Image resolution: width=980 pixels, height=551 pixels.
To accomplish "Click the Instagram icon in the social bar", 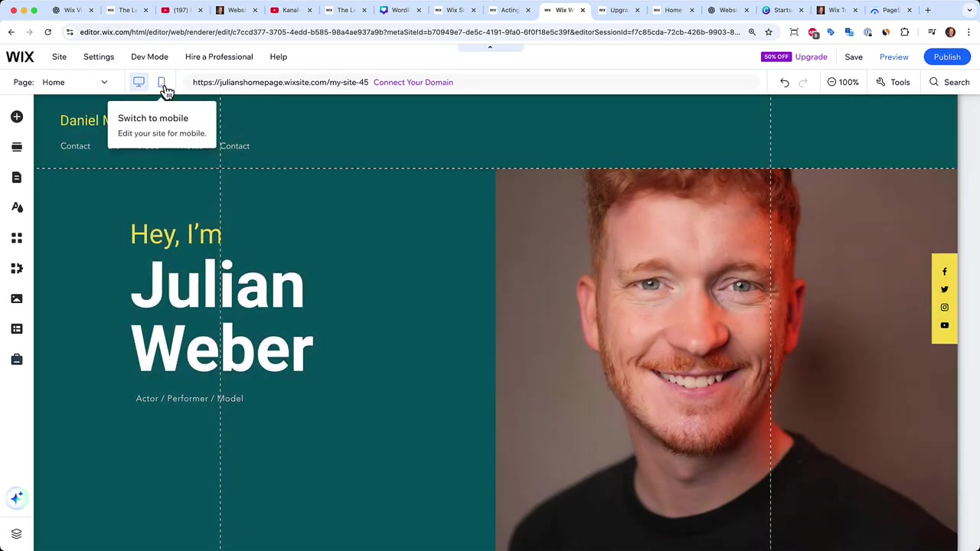I will (944, 308).
